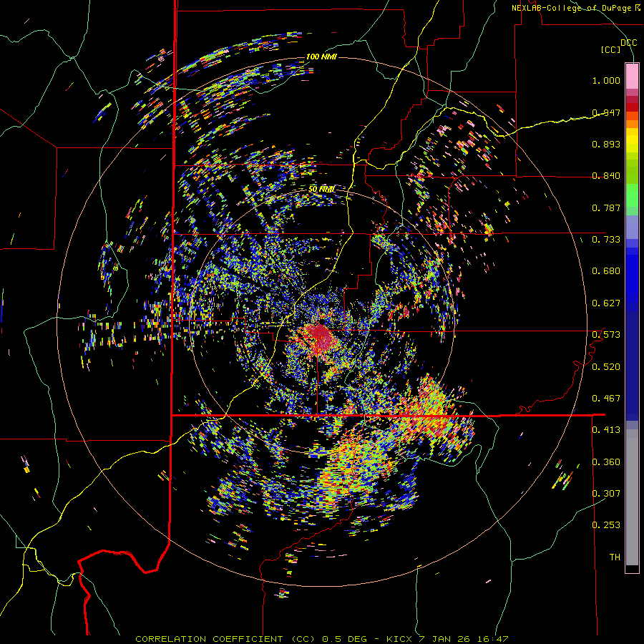
Task: Click the 0.307 scale value
Action: (x=606, y=494)
